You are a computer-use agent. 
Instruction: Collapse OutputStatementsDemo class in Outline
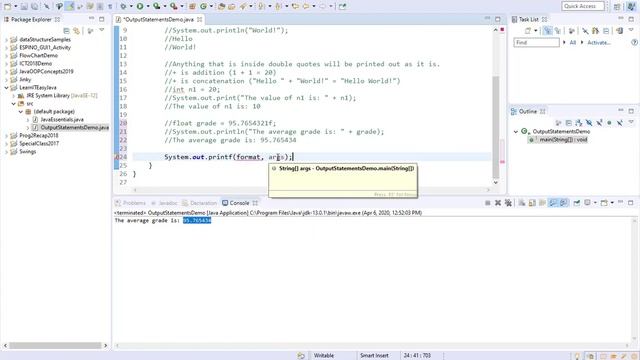pos(516,131)
